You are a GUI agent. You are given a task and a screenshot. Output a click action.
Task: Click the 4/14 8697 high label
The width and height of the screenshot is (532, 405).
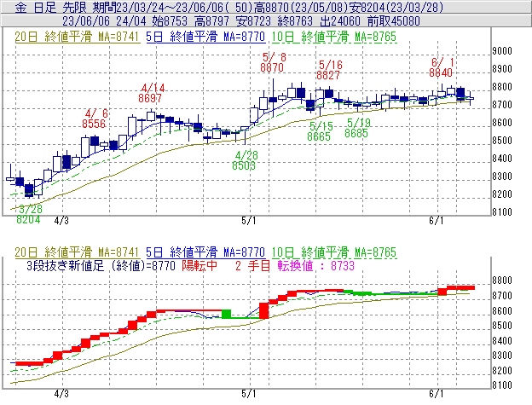[x=151, y=93]
